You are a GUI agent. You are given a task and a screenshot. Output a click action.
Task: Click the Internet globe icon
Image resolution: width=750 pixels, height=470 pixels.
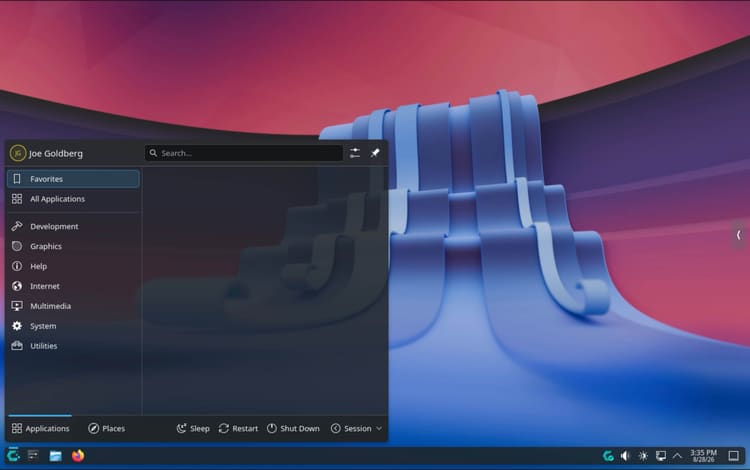point(17,286)
